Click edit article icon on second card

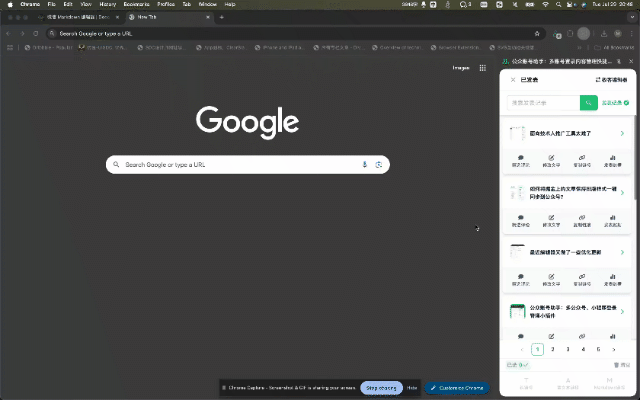pyautogui.click(x=551, y=220)
